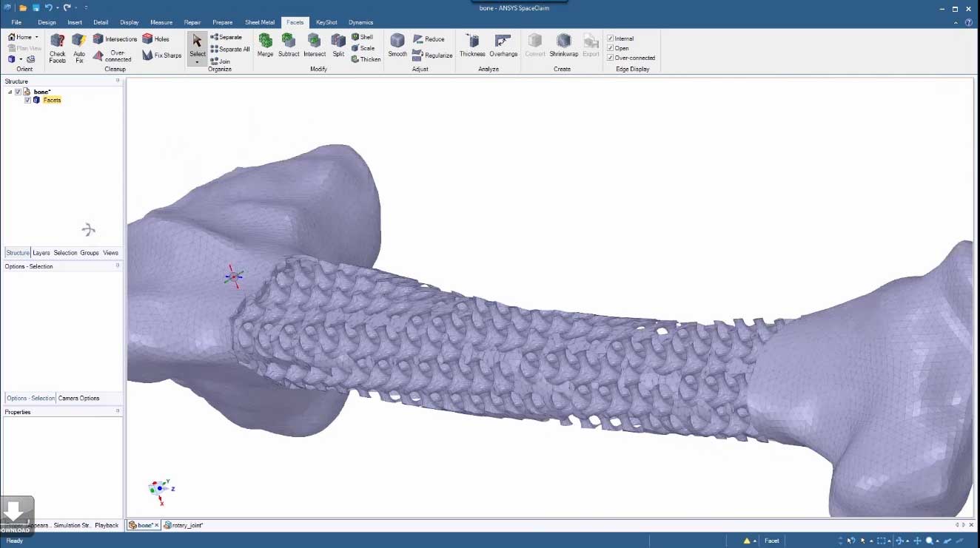Launch the Overhangs analysis tool

(503, 47)
